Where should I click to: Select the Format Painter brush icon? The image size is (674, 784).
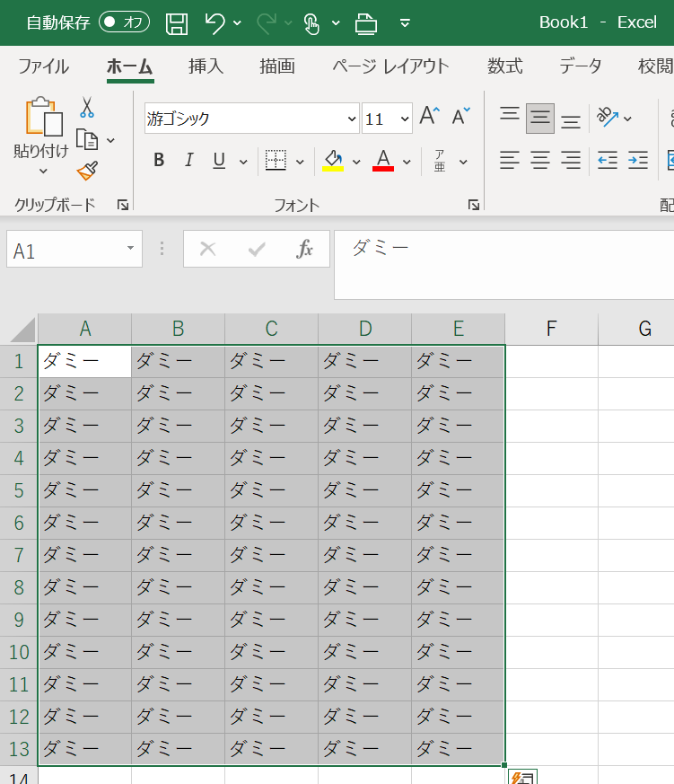(87, 171)
